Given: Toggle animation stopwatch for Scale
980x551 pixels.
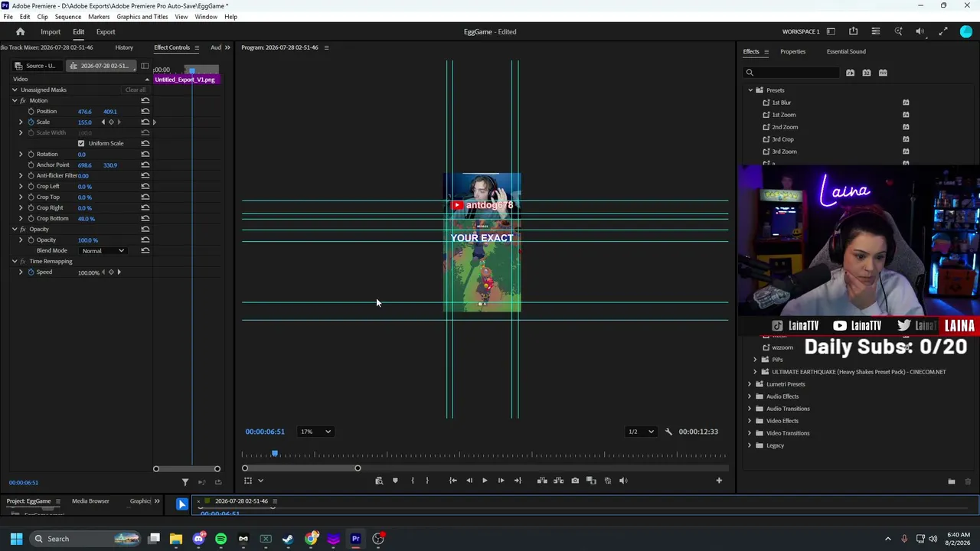Looking at the screenshot, I should coord(31,122).
